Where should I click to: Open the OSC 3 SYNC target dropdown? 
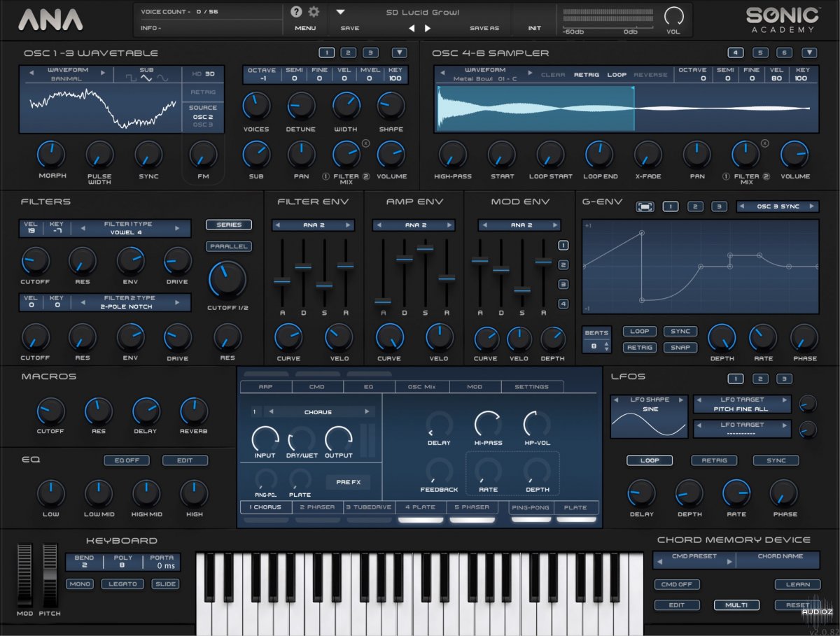click(777, 206)
